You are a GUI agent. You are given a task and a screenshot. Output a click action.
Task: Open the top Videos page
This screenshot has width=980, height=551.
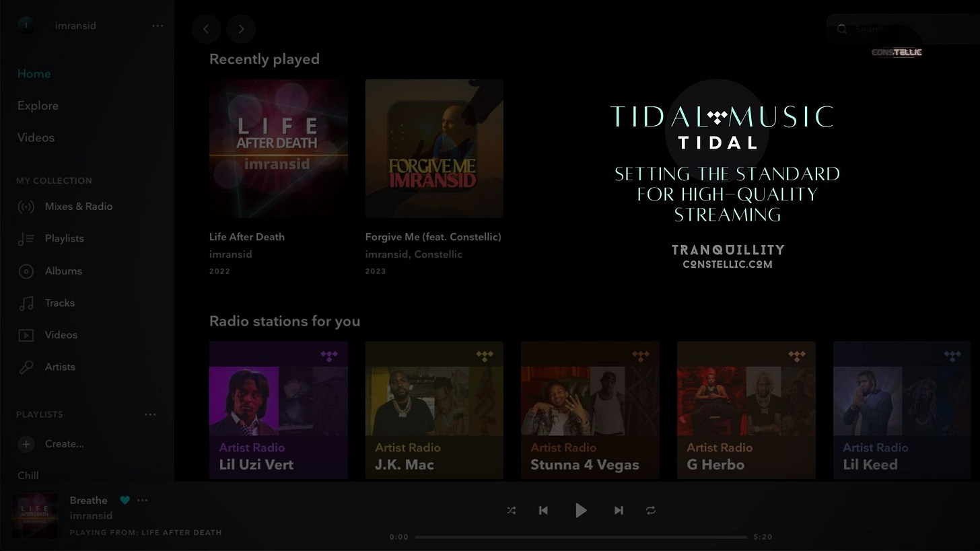pyautogui.click(x=36, y=137)
